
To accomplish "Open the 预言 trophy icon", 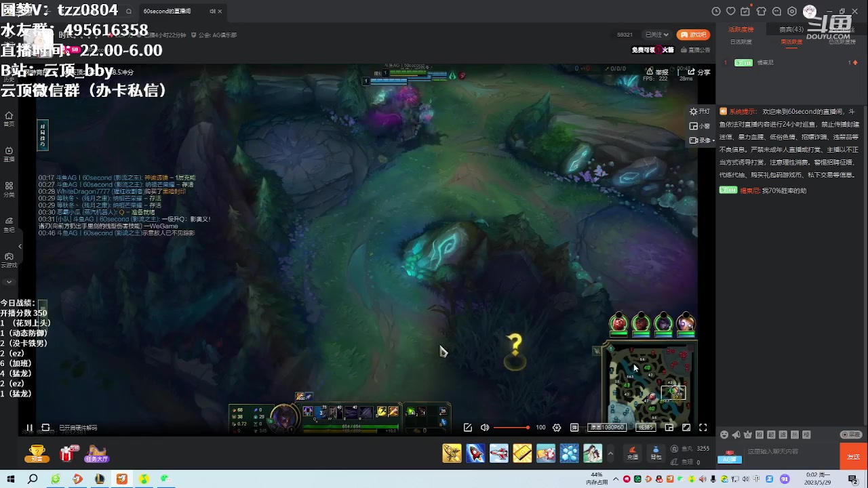I will (37, 453).
